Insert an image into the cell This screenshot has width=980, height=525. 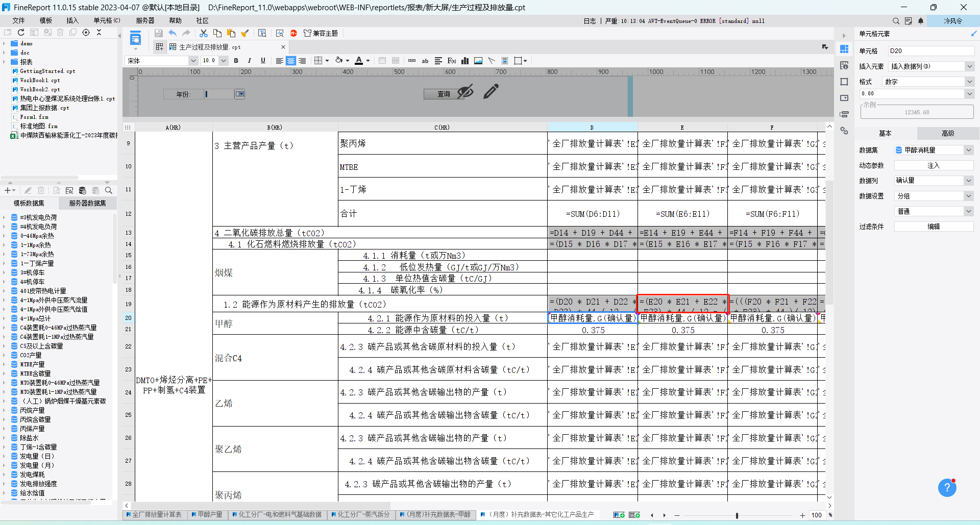pos(478,61)
